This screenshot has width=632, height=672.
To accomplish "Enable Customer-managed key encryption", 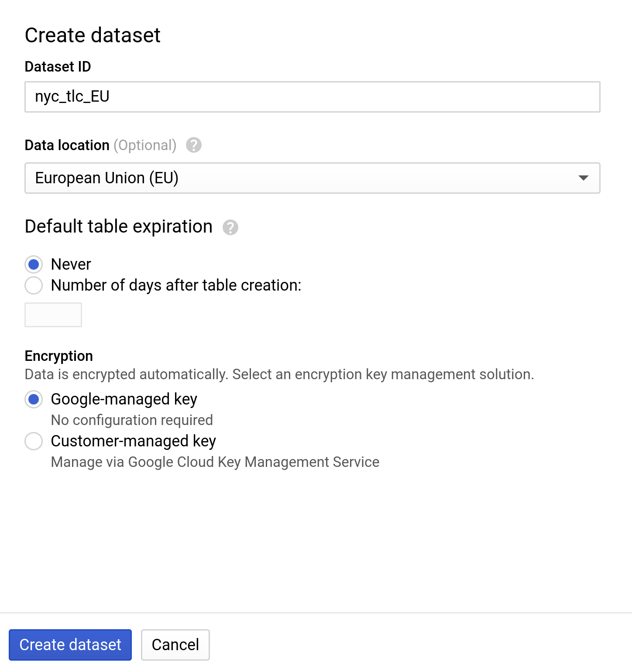I will click(34, 441).
